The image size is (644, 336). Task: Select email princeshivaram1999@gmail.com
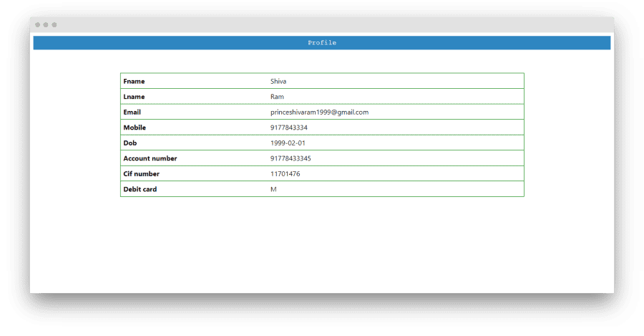[x=319, y=112]
